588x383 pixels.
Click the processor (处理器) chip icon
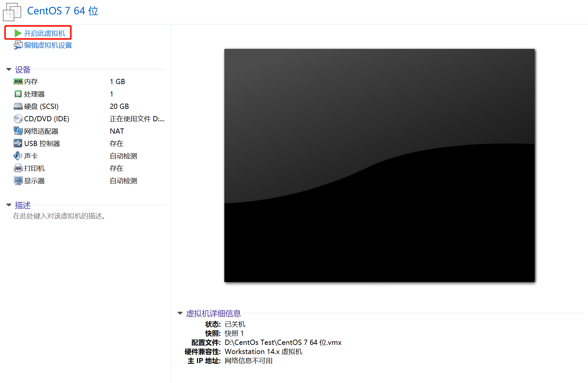coord(18,94)
